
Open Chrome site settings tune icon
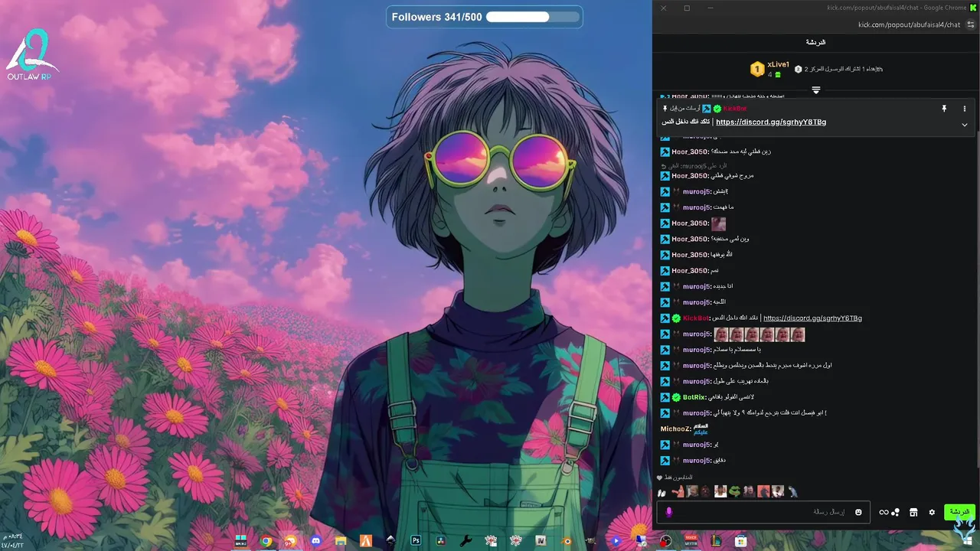point(970,24)
